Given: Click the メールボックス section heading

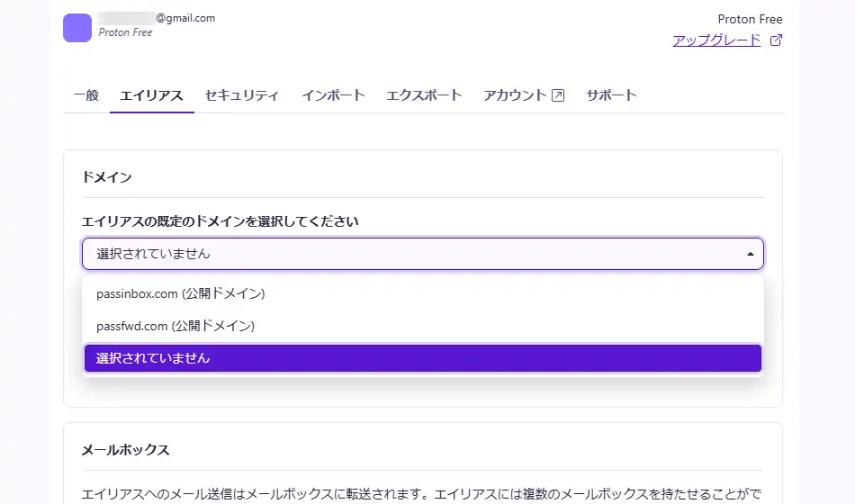Looking at the screenshot, I should click(x=125, y=449).
